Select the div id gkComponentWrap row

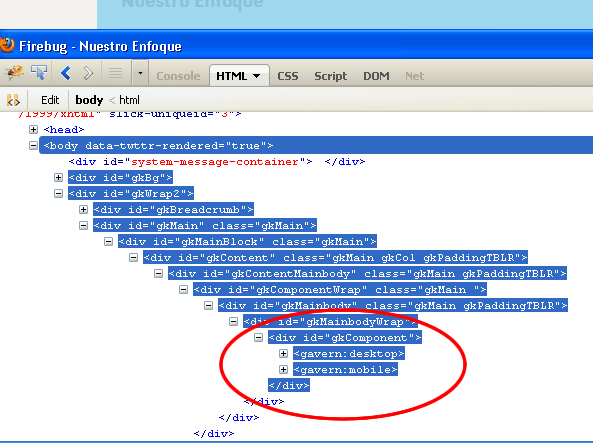(x=340, y=289)
